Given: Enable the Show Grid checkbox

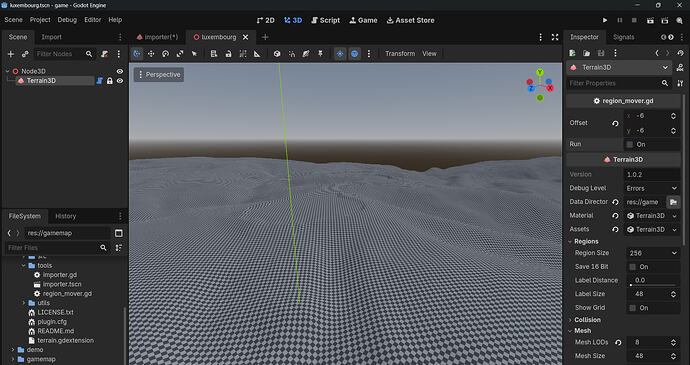Looking at the screenshot, I should pyautogui.click(x=632, y=308).
